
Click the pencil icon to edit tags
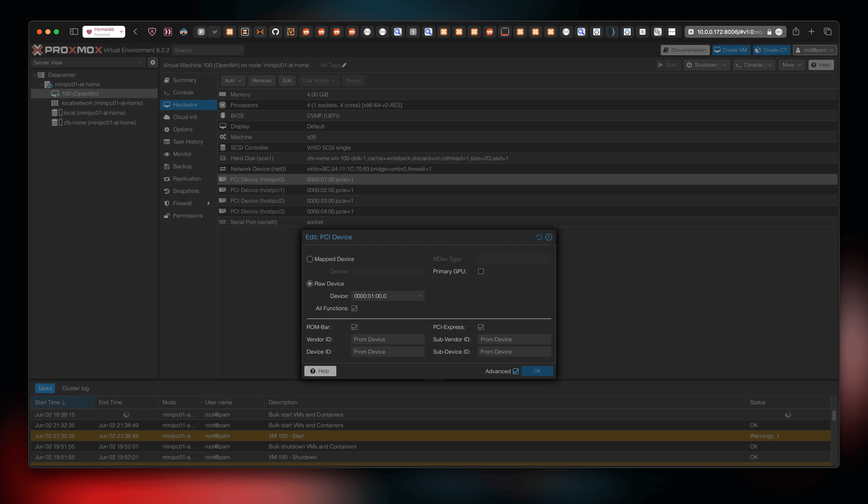coord(344,65)
